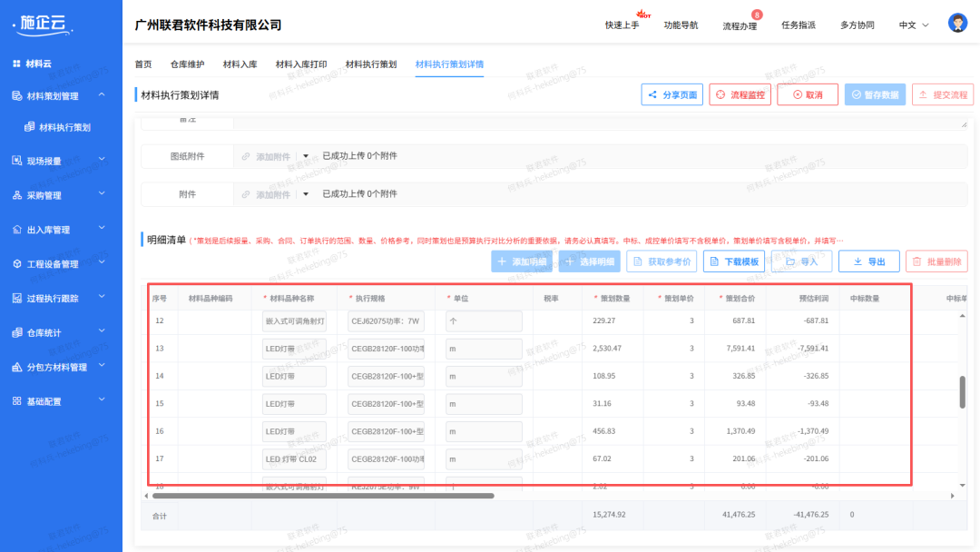
Task: Open the 图纸附件 attachment dropdown arrow
Action: coord(306,156)
